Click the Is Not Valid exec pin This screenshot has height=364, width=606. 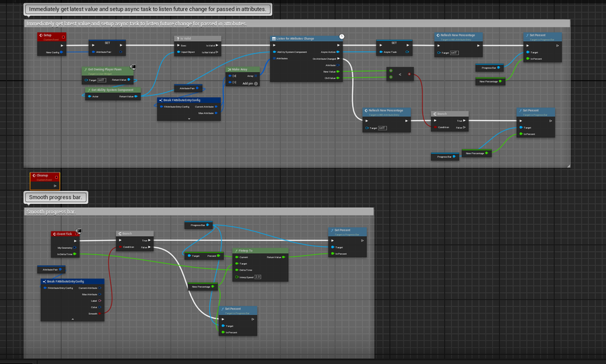click(217, 52)
